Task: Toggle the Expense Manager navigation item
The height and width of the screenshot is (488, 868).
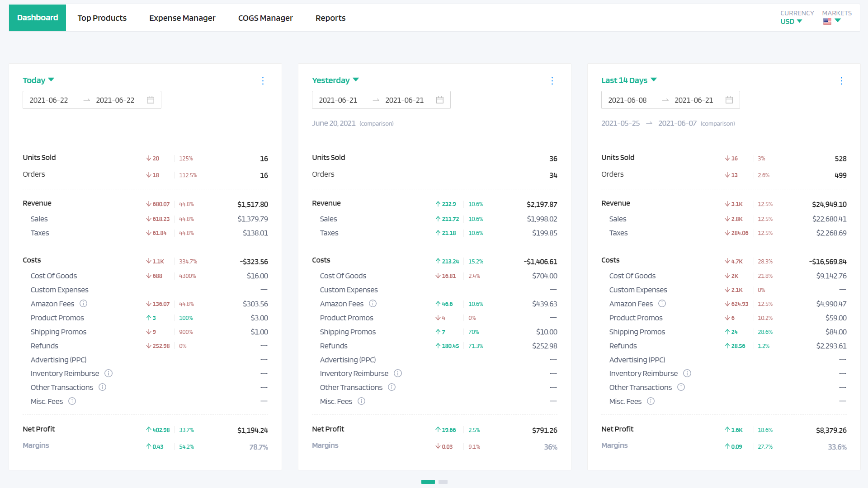Action: (182, 17)
